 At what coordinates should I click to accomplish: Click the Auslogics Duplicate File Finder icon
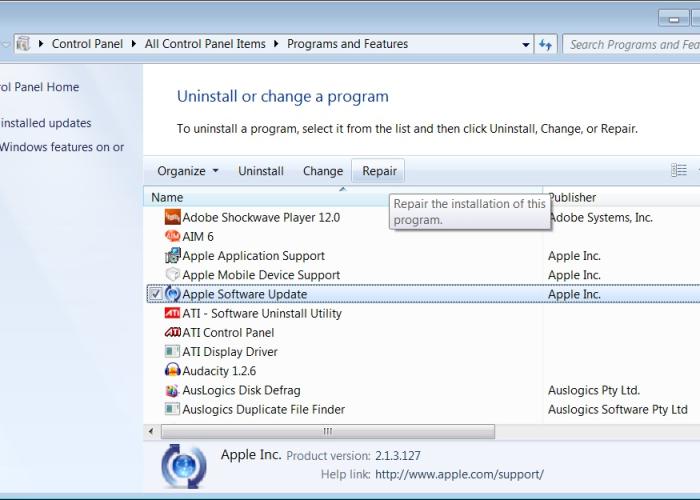pyautogui.click(x=172, y=409)
